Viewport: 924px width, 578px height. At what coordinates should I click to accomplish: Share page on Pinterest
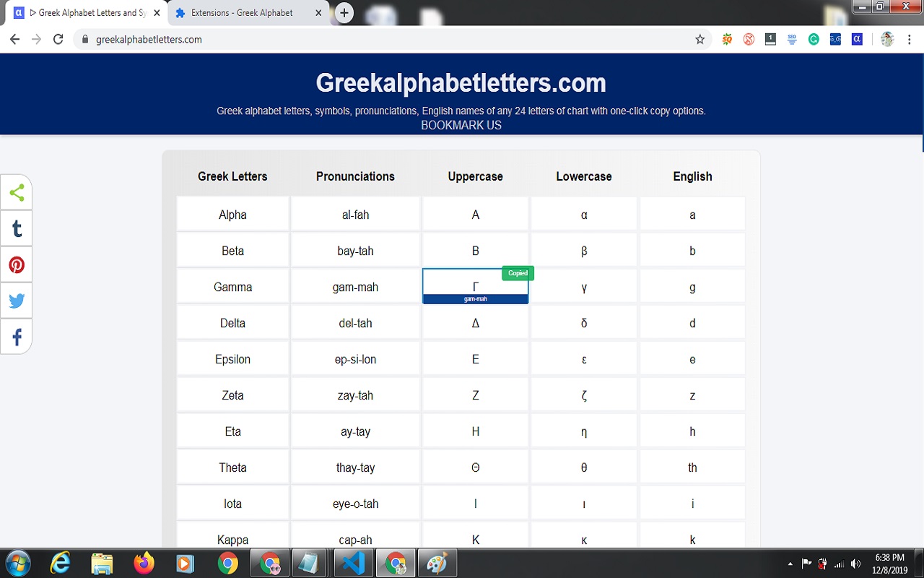click(17, 264)
